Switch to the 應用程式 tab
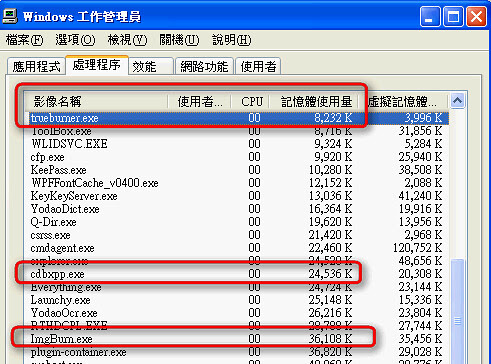Image resolution: width=491 pixels, height=364 pixels. (x=36, y=66)
